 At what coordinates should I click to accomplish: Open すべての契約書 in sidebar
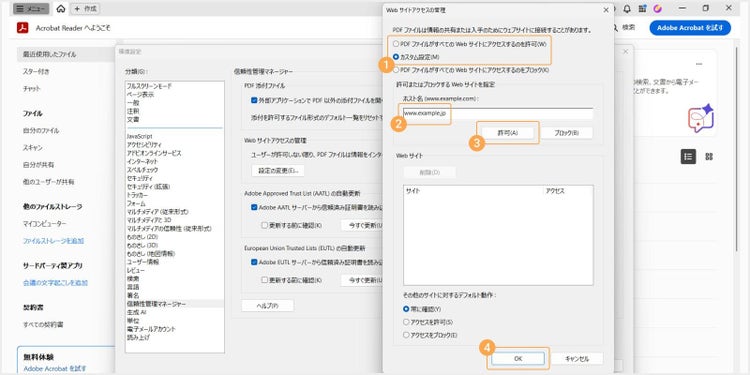43,325
